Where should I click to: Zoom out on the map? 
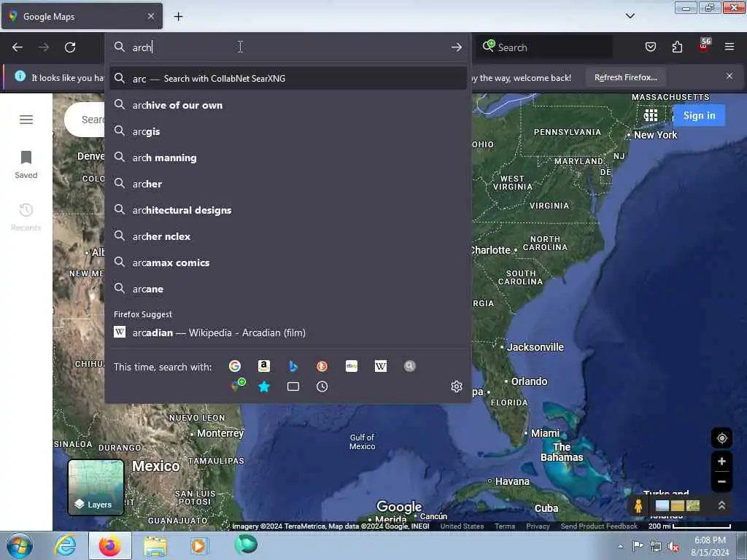pos(721,481)
